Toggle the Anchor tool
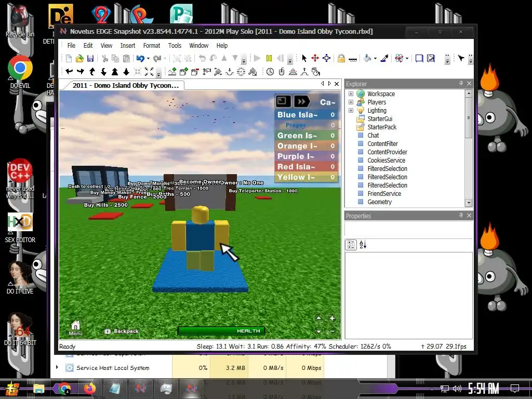532x399 pixels. coord(353,59)
